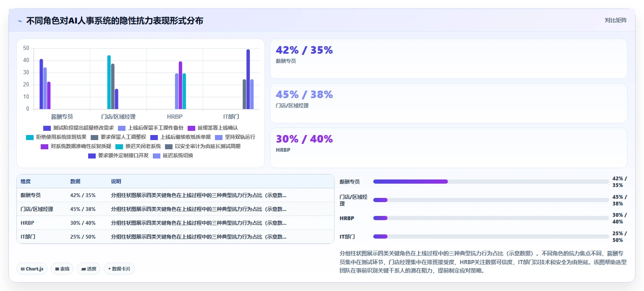The width and height of the screenshot is (644, 291).
Task: Click the 数据 table column header
Action: (75, 182)
